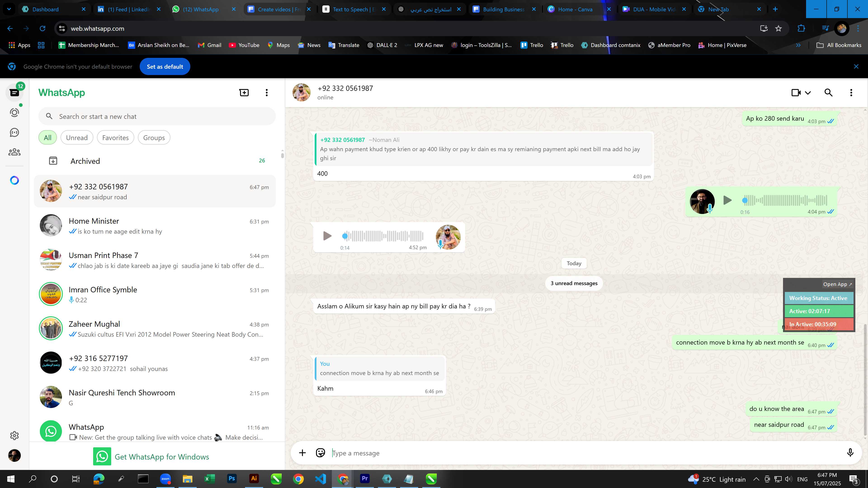Open Excel from the Windows taskbar

click(x=210, y=479)
